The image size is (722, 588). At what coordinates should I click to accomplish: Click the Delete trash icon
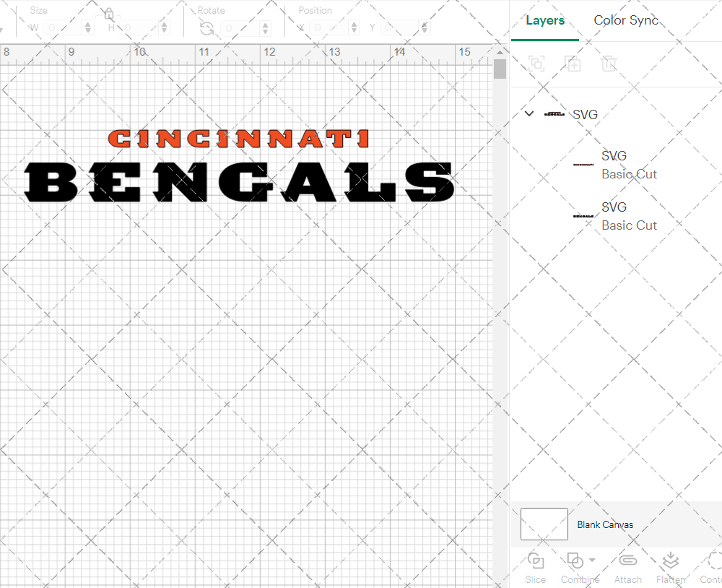click(x=609, y=64)
